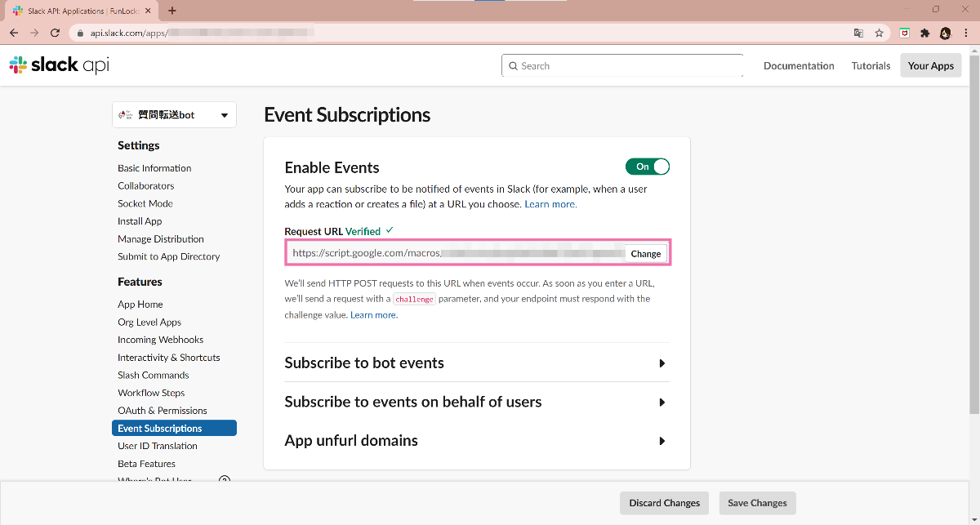Select Org Level Apps in sidebar
This screenshot has width=980, height=525.
[x=149, y=323]
